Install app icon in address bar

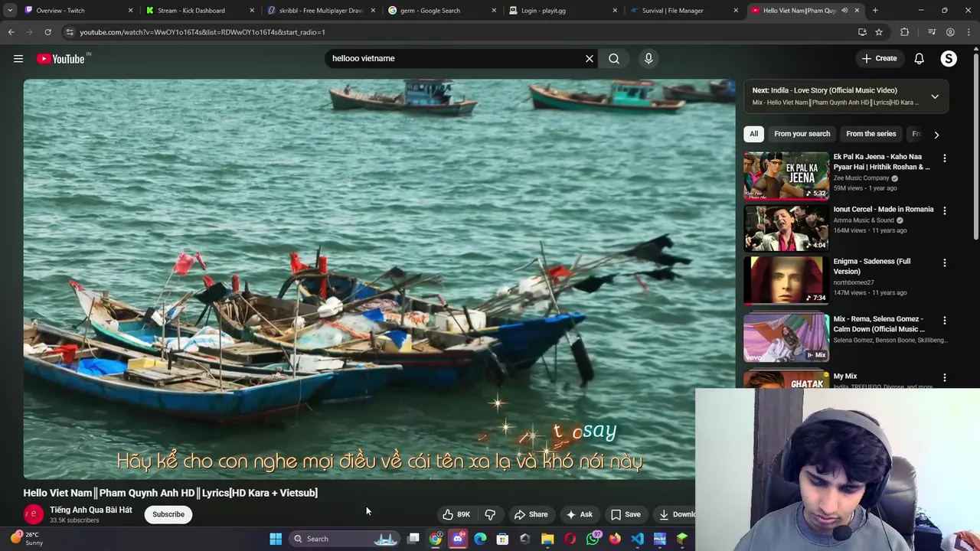[x=862, y=32]
